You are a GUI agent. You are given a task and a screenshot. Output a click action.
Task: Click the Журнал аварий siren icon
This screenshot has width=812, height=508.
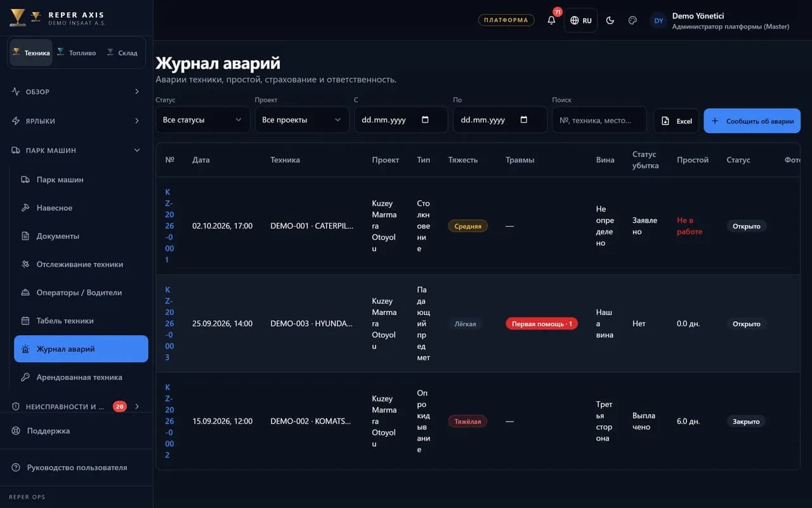25,349
